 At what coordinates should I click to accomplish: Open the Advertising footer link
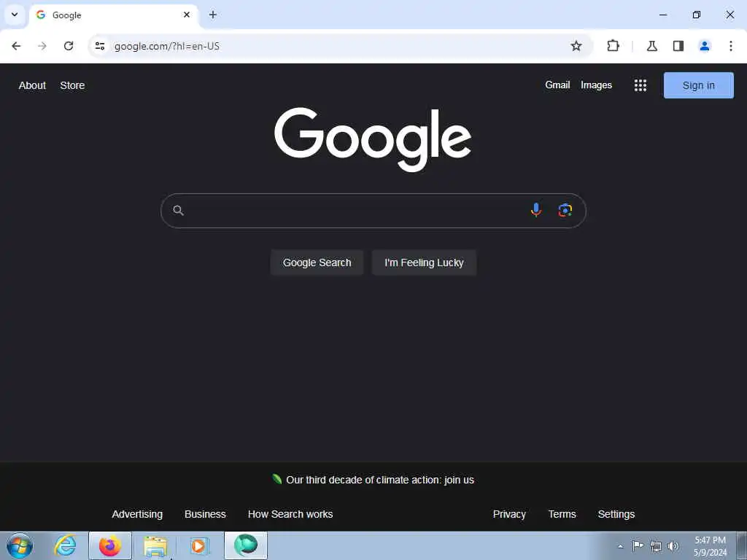pyautogui.click(x=137, y=514)
